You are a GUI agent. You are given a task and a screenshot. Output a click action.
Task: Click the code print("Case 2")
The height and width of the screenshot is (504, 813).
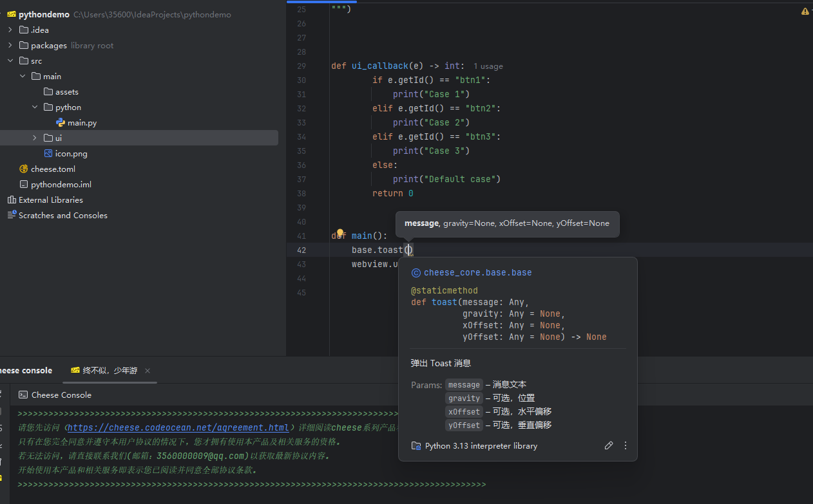(x=431, y=122)
